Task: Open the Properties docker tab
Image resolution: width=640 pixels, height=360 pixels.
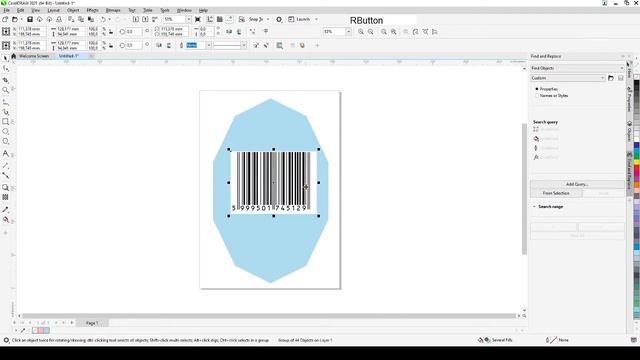Action: coord(629,99)
